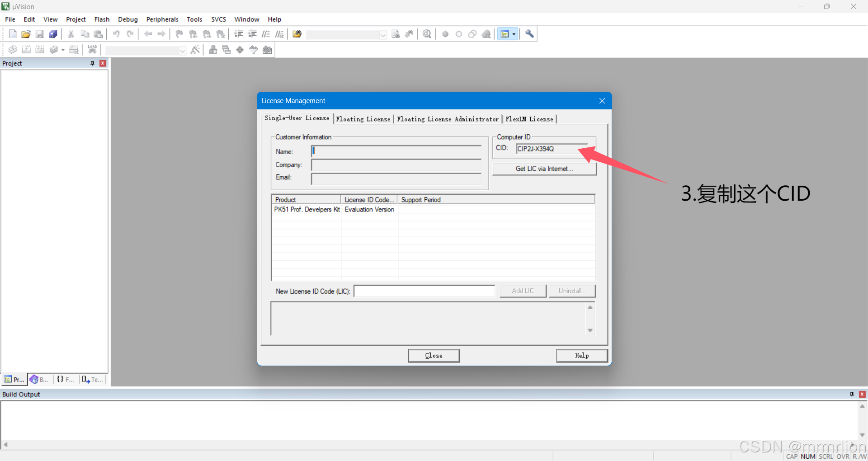Click the license message box scroll up arrow
Screen dimensions: 868x461
(590, 307)
